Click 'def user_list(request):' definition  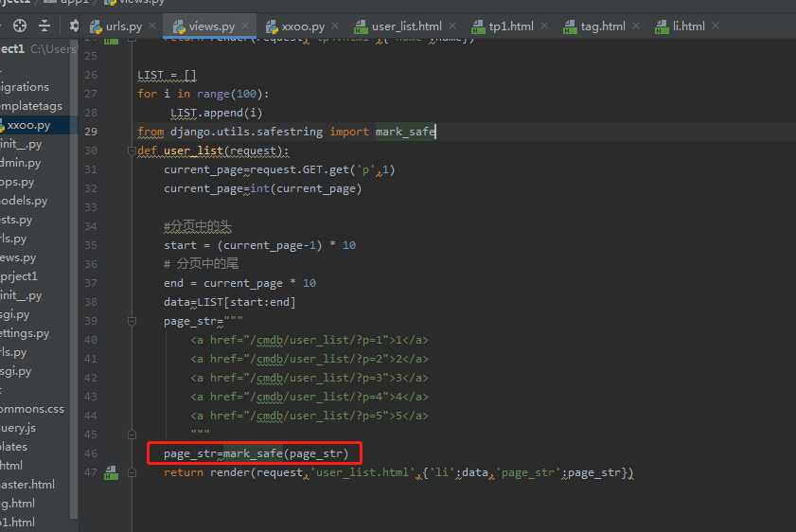click(213, 151)
